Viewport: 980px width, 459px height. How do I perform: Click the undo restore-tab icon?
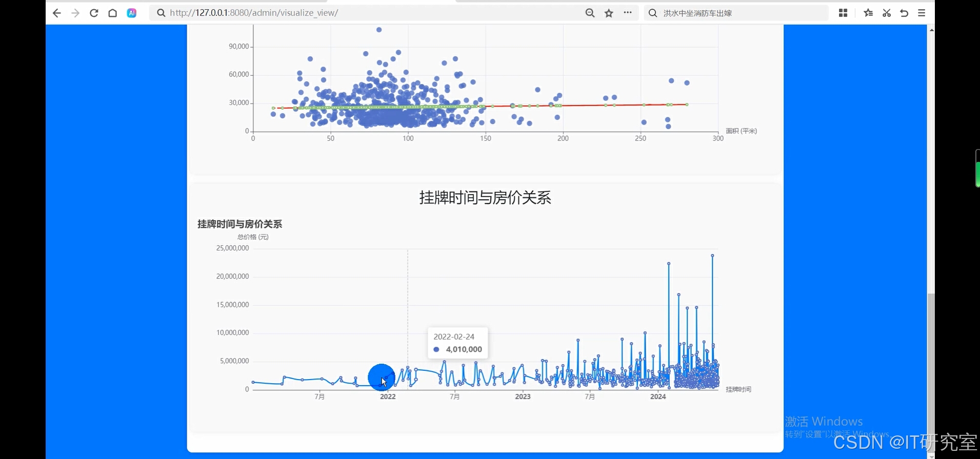(904, 13)
